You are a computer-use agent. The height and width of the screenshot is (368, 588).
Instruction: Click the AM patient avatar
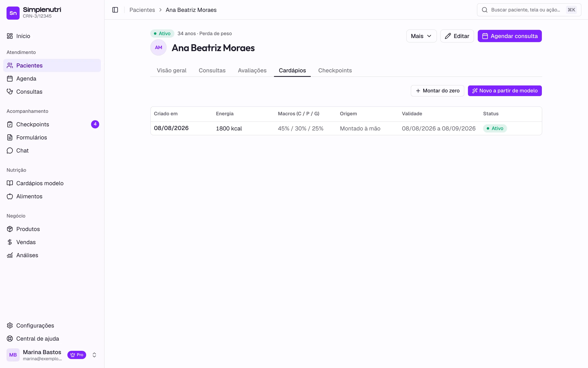click(x=158, y=47)
